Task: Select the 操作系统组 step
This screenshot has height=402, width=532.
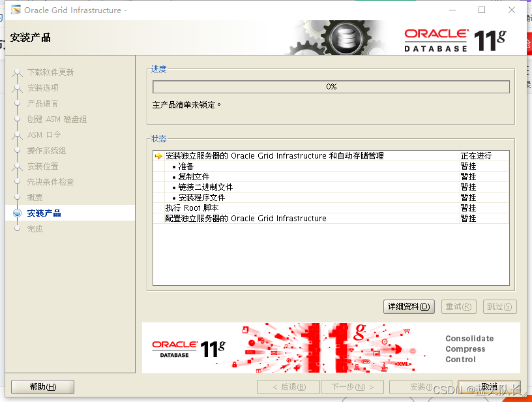Action: coord(46,150)
